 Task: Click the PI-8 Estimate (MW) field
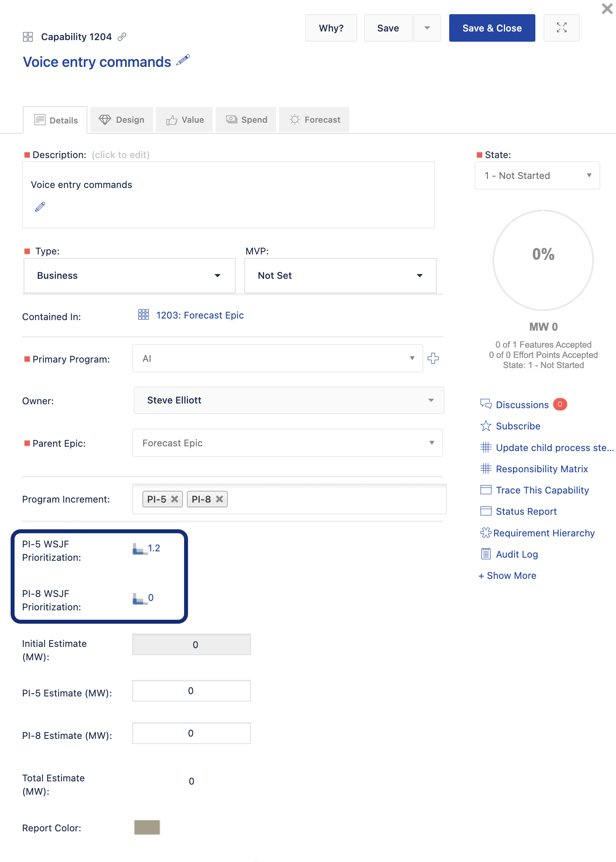point(192,733)
